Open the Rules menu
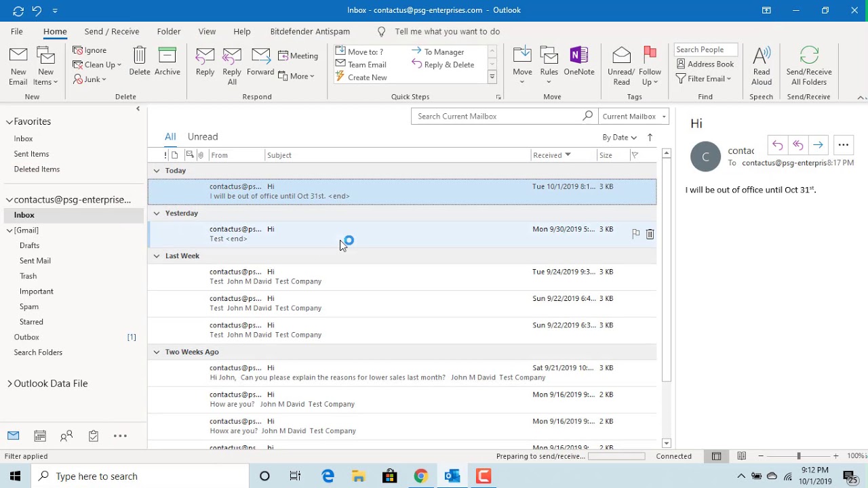The width and height of the screenshot is (868, 488). click(549, 66)
